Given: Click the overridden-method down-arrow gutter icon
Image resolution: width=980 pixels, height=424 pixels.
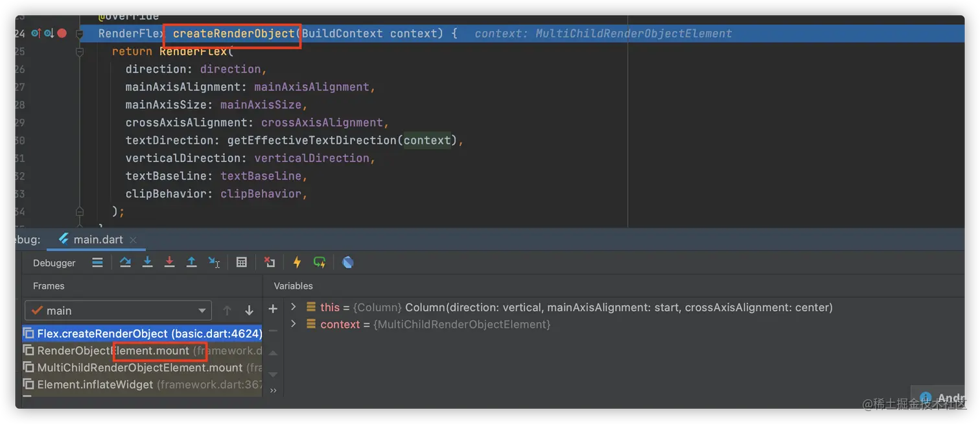Looking at the screenshot, I should 49,33.
